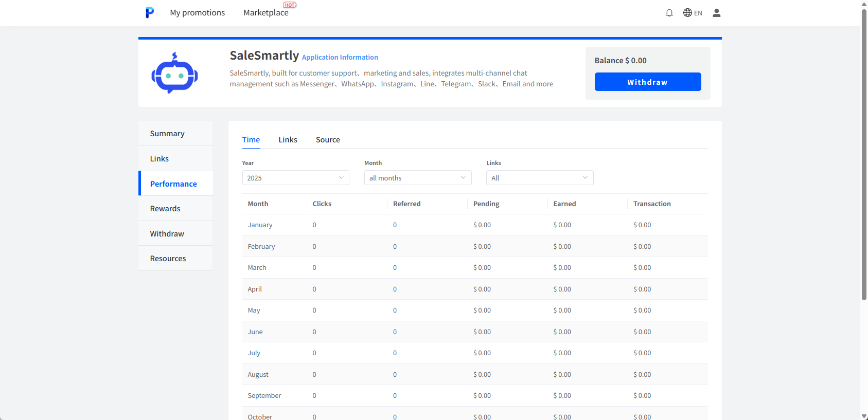
Task: Switch to the Source tab
Action: pyautogui.click(x=328, y=140)
